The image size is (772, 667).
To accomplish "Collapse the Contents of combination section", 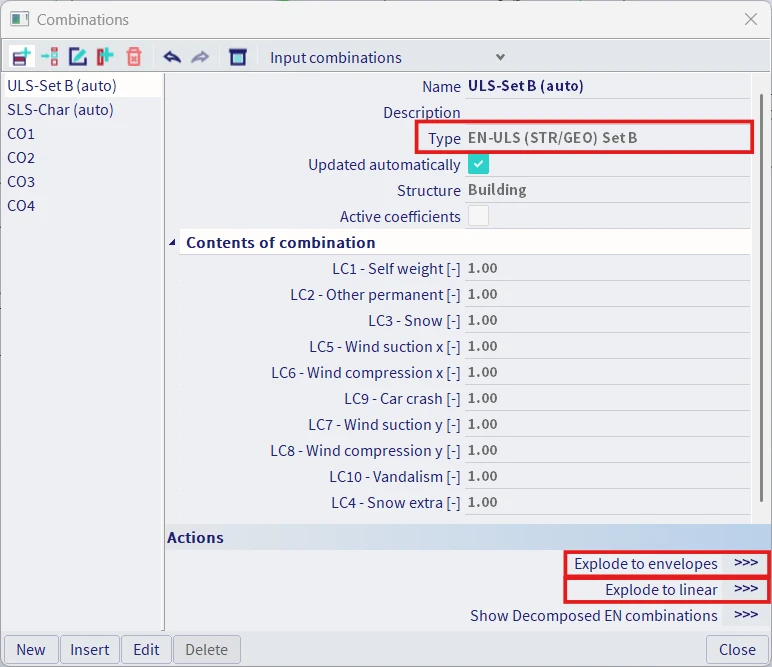I will click(x=172, y=242).
